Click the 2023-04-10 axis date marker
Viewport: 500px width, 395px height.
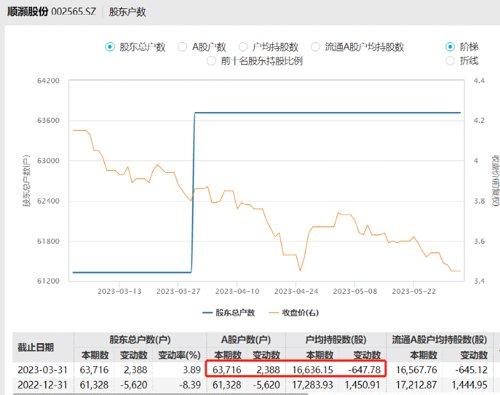coord(237,291)
